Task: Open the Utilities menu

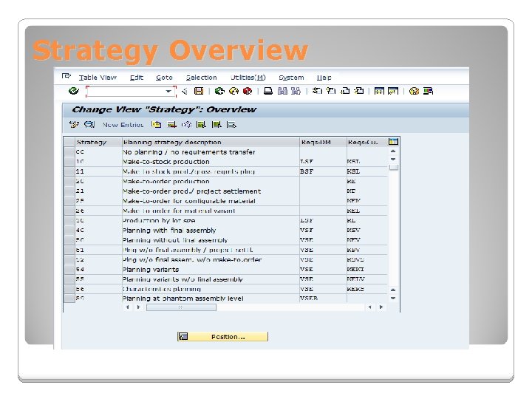Action: [248, 78]
